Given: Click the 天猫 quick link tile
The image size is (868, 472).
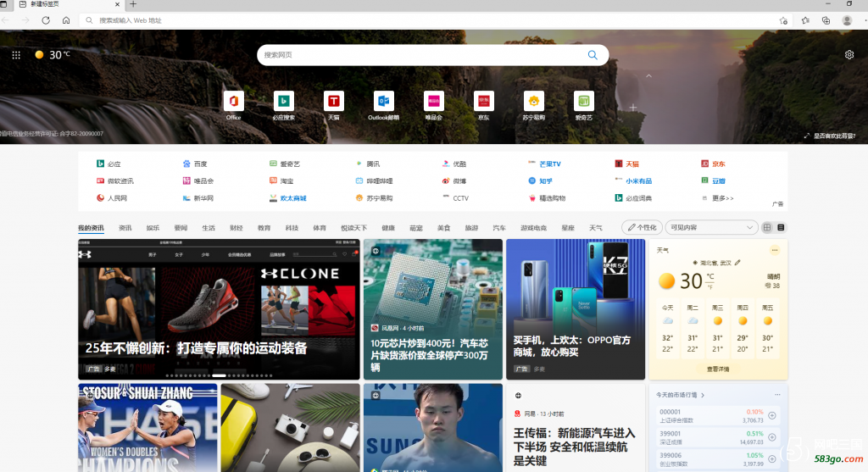Looking at the screenshot, I should 334,102.
